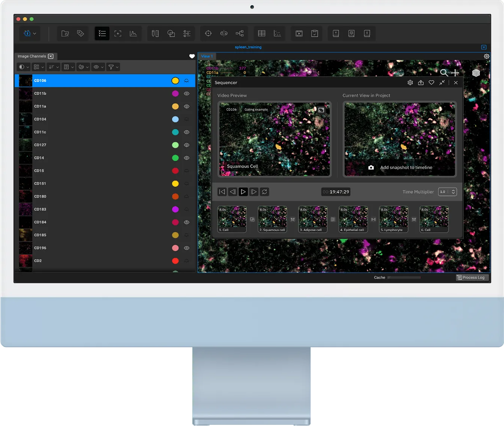Change the purple swatch of CD183 channel
This screenshot has width=504, height=426.
[175, 209]
